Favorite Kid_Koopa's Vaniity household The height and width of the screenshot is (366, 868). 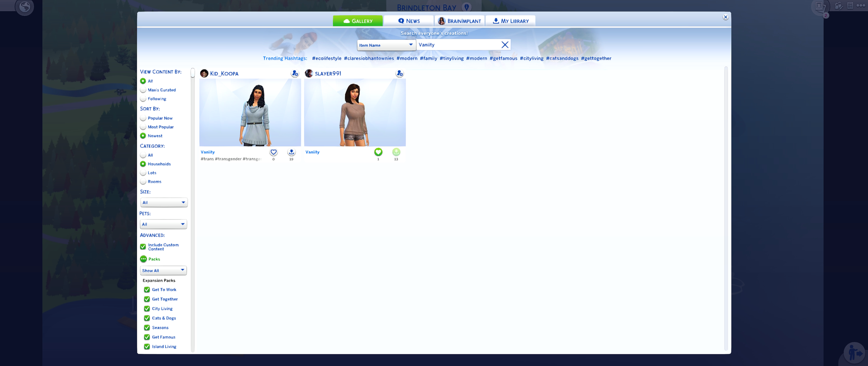pyautogui.click(x=274, y=152)
